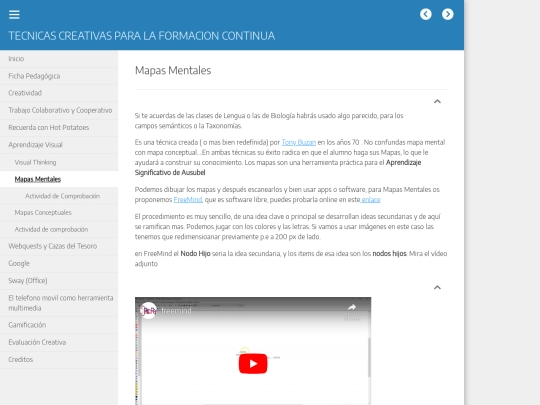This screenshot has width=540, height=405.
Task: Open Webquests y Cazas del Tesoro
Action: [59, 246]
